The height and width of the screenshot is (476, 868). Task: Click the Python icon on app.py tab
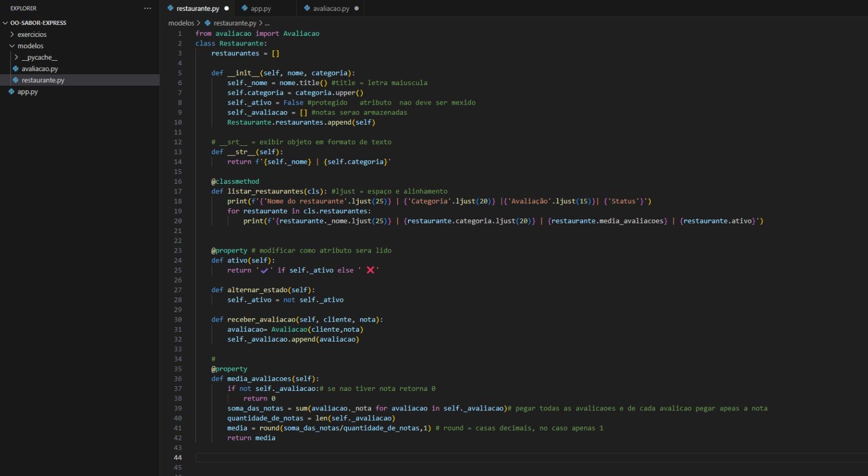(x=245, y=8)
